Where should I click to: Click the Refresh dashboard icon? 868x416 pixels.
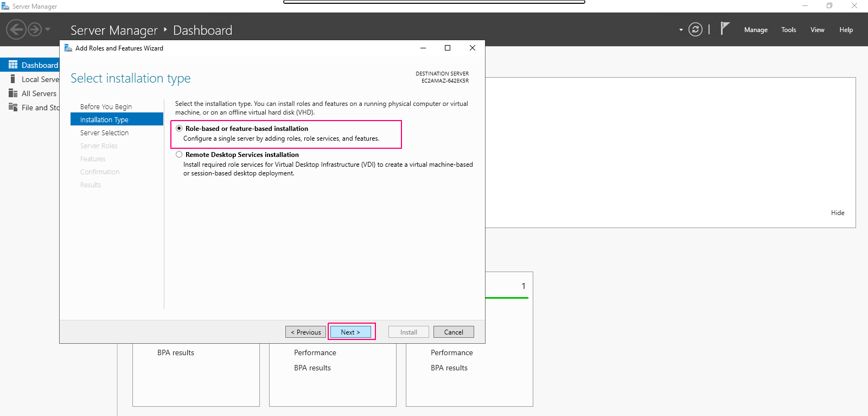[695, 29]
